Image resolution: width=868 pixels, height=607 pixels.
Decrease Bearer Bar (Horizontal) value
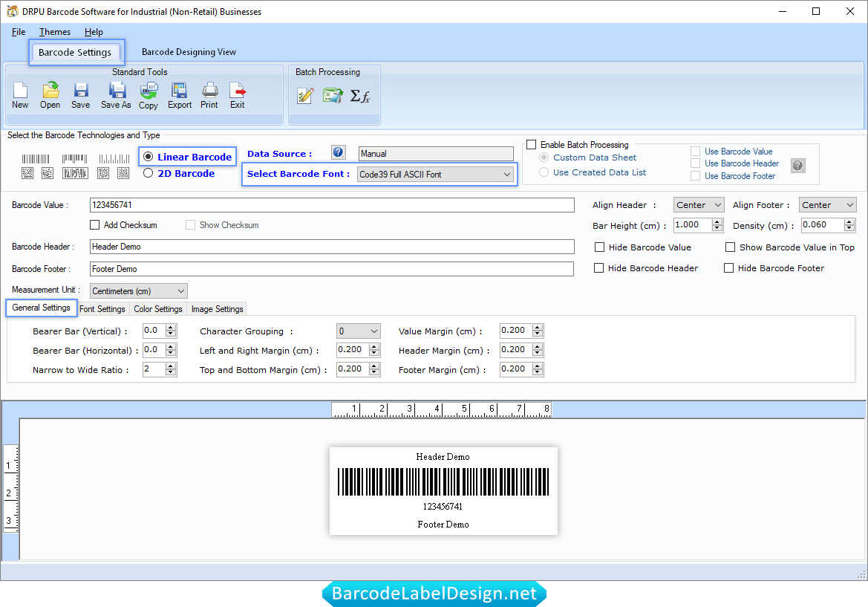point(171,354)
